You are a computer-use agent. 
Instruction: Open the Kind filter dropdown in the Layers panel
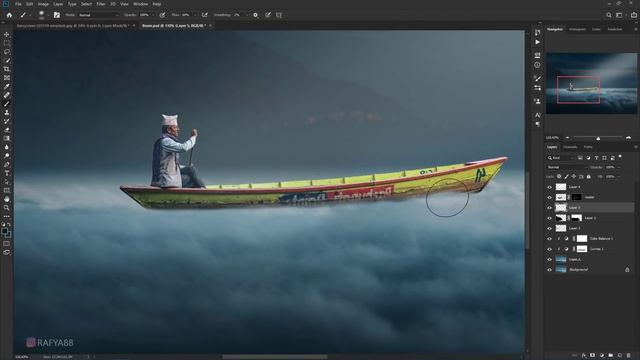pos(561,158)
